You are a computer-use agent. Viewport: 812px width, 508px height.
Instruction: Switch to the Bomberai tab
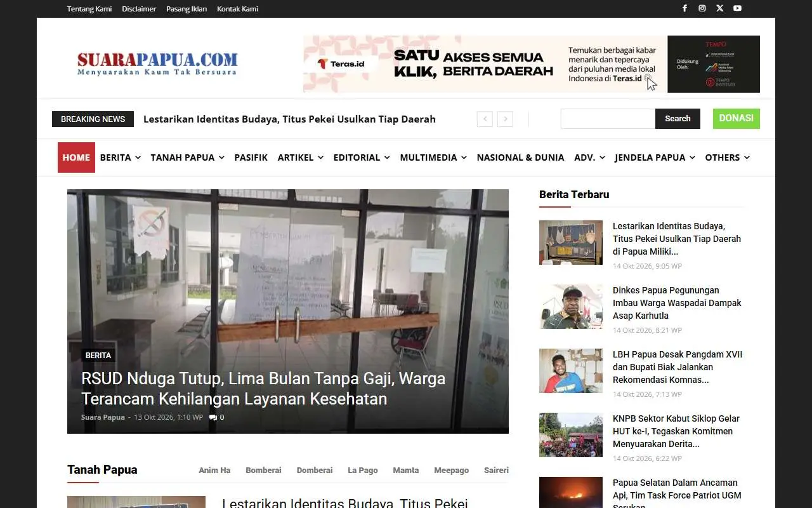263,471
